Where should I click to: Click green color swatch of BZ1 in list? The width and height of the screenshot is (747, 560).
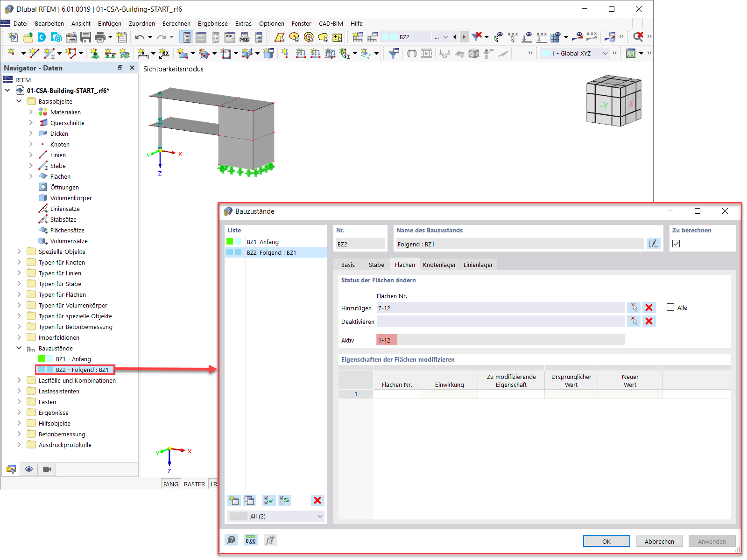230,241
